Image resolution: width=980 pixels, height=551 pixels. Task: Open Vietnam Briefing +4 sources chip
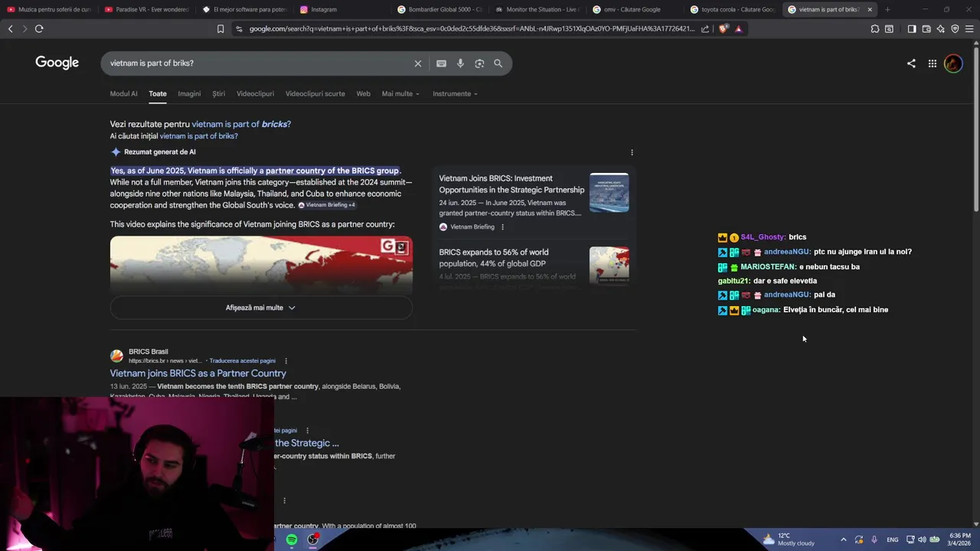coord(327,205)
